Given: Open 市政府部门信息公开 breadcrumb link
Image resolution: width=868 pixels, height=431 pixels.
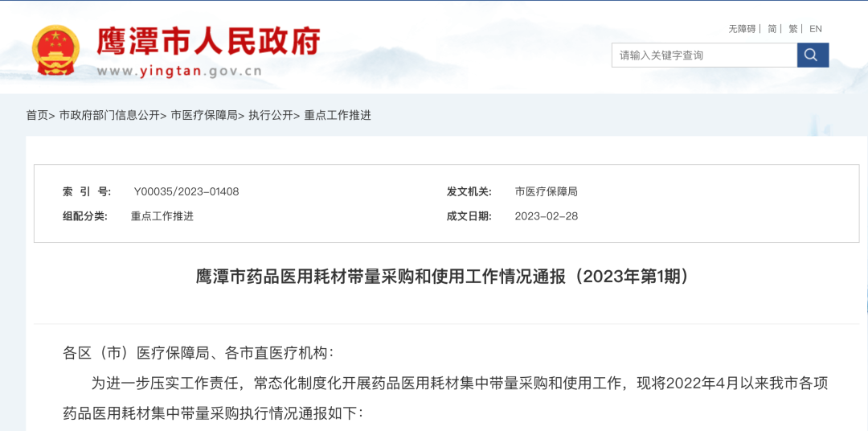Looking at the screenshot, I should pos(109,115).
